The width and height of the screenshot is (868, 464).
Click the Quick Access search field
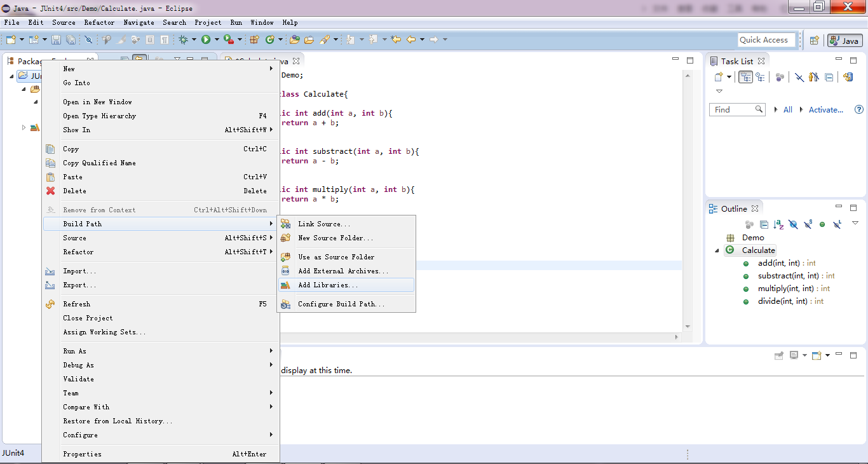click(766, 39)
